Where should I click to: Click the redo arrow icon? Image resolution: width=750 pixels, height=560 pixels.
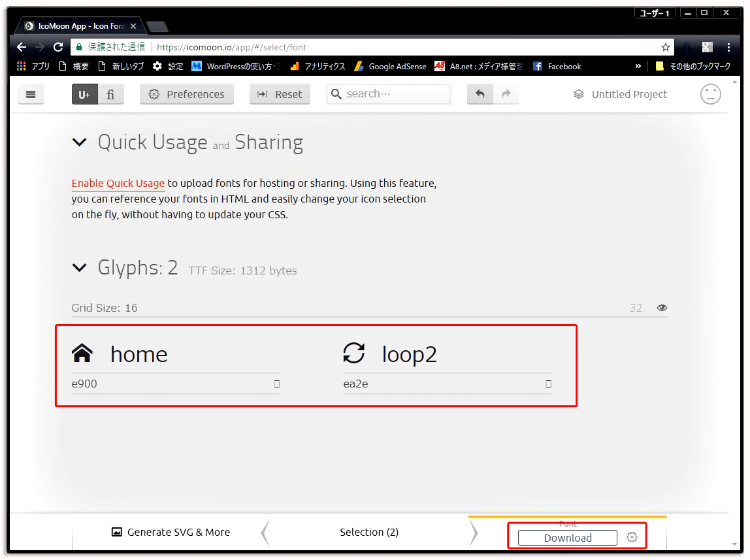coord(506,94)
